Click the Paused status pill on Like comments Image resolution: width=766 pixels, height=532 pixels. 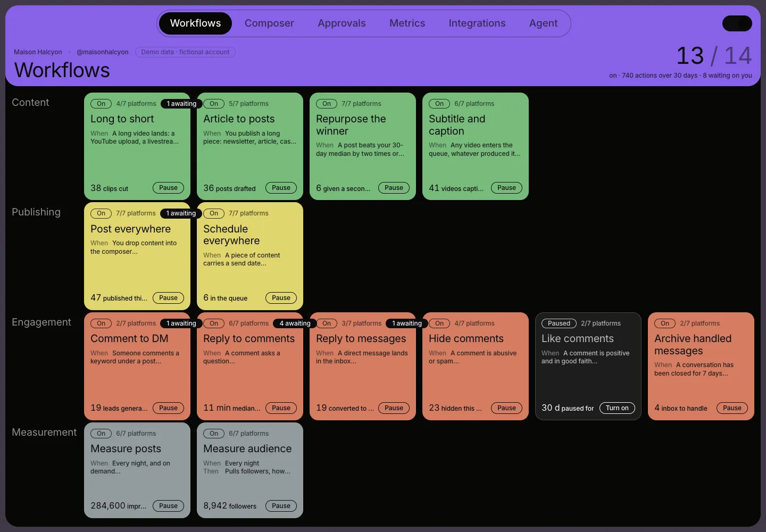click(559, 323)
